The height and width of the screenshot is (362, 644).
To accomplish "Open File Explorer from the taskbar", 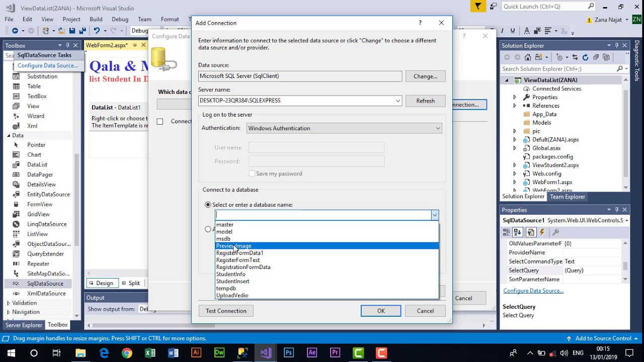I will point(80,353).
